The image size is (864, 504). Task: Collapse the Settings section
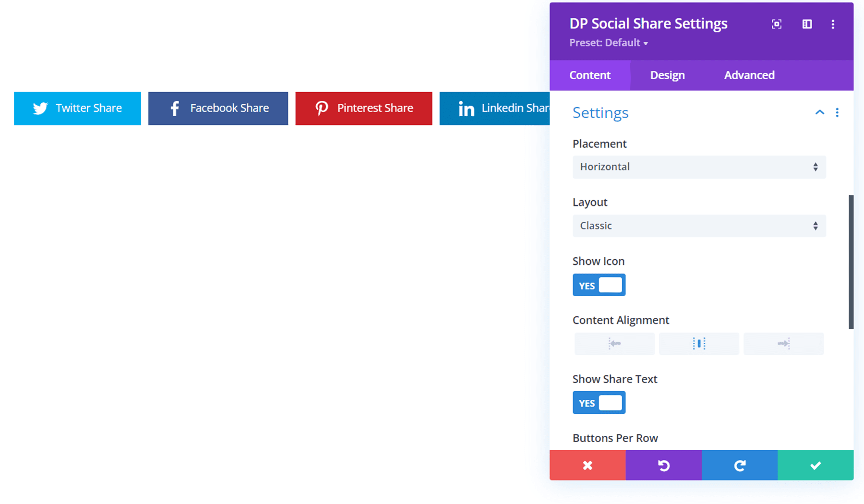click(819, 112)
